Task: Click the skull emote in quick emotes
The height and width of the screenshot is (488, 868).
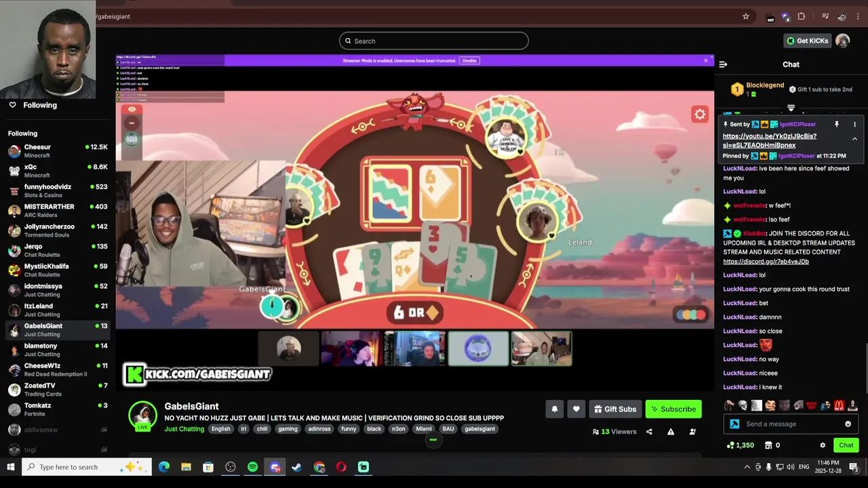Action: coord(743,406)
